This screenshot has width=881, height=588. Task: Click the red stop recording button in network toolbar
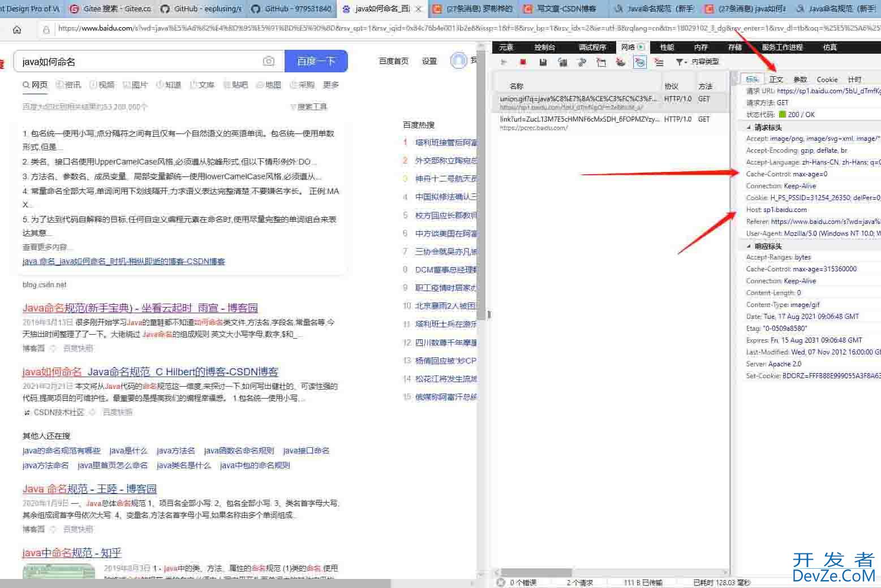pyautogui.click(x=523, y=62)
